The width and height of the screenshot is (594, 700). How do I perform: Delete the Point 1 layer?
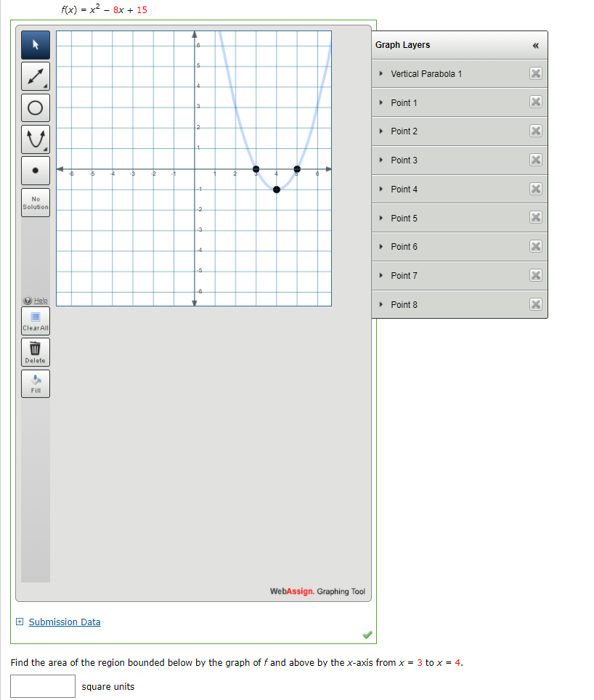click(535, 102)
